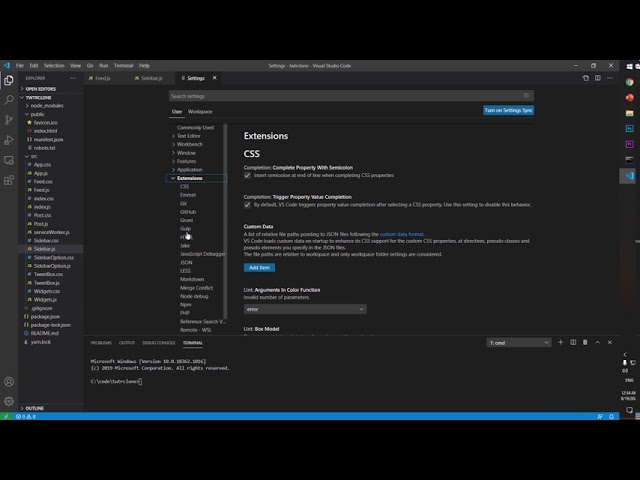
Task: Open the Selection menu
Action: (54, 66)
